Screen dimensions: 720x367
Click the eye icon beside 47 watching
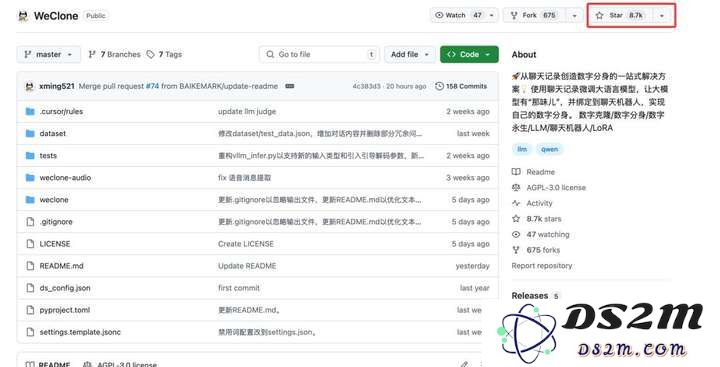[516, 234]
